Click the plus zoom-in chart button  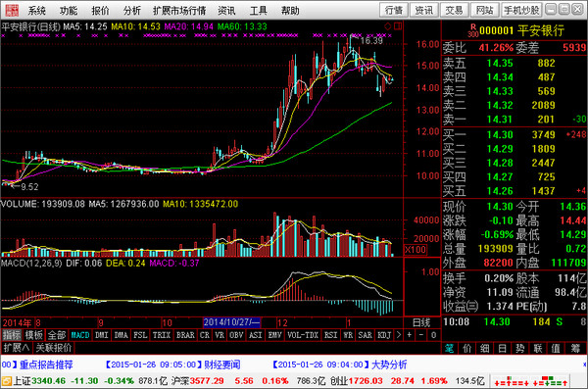pyautogui.click(x=409, y=335)
